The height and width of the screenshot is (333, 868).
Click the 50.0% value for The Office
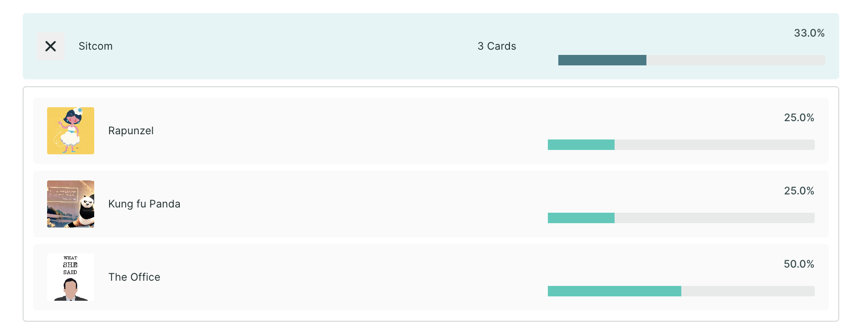[x=799, y=264]
